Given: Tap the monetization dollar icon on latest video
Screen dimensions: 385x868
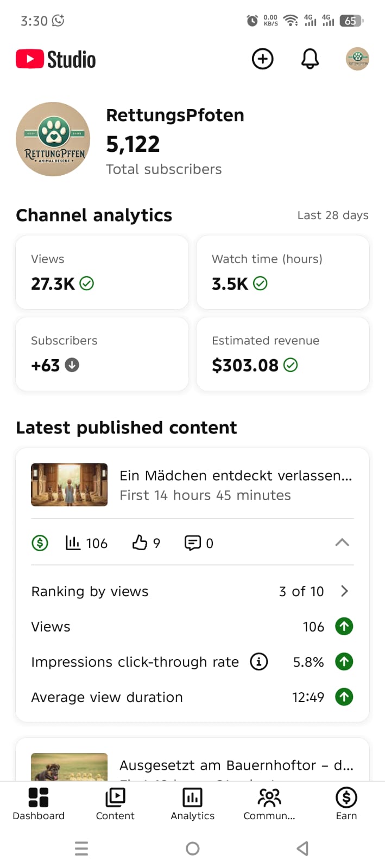Looking at the screenshot, I should pos(40,542).
